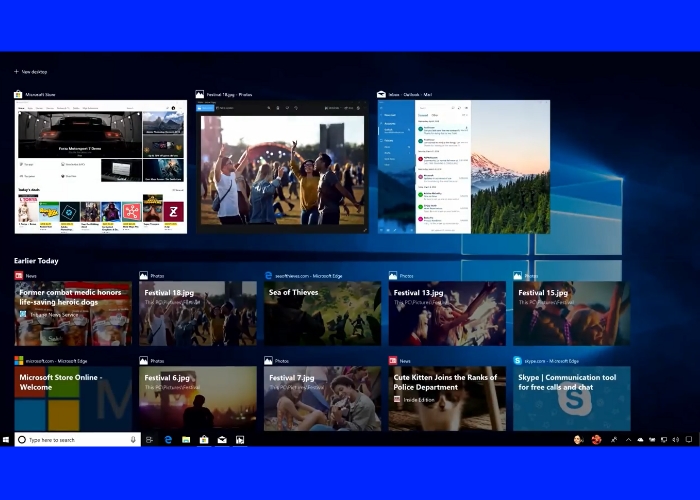The image size is (700, 500).
Task: Open the Microsoft Store Online - Welcome card
Action: 73,399
